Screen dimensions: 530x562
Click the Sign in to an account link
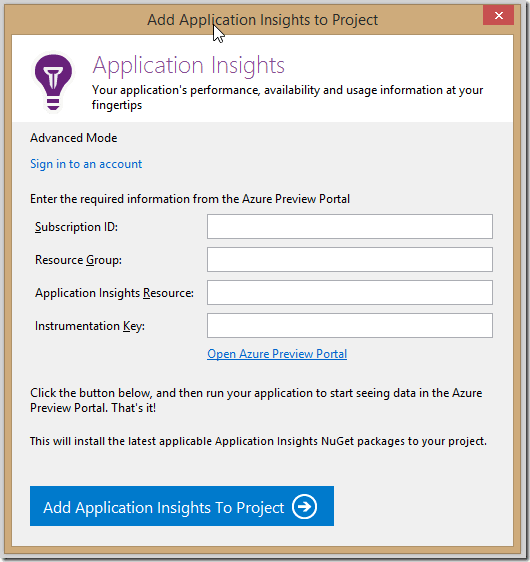click(x=86, y=164)
